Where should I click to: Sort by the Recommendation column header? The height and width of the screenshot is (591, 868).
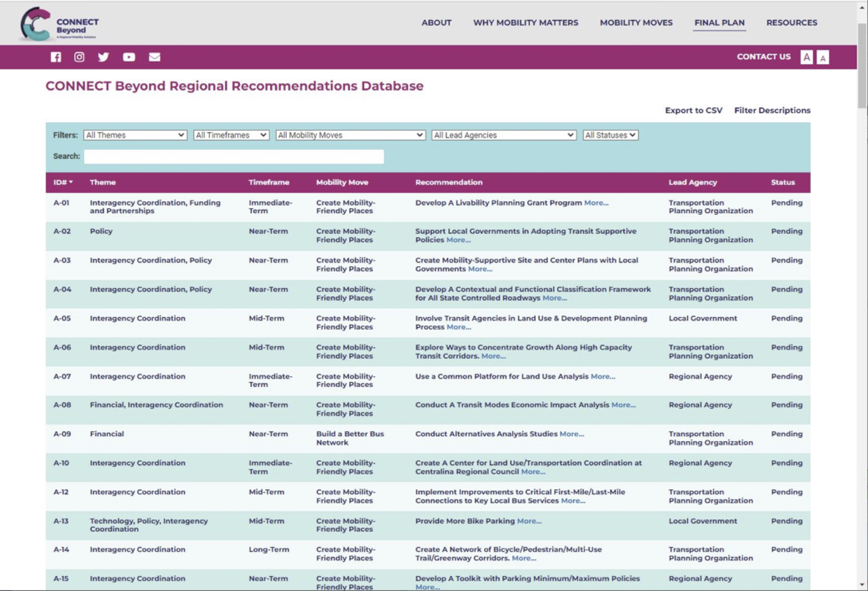pos(449,182)
